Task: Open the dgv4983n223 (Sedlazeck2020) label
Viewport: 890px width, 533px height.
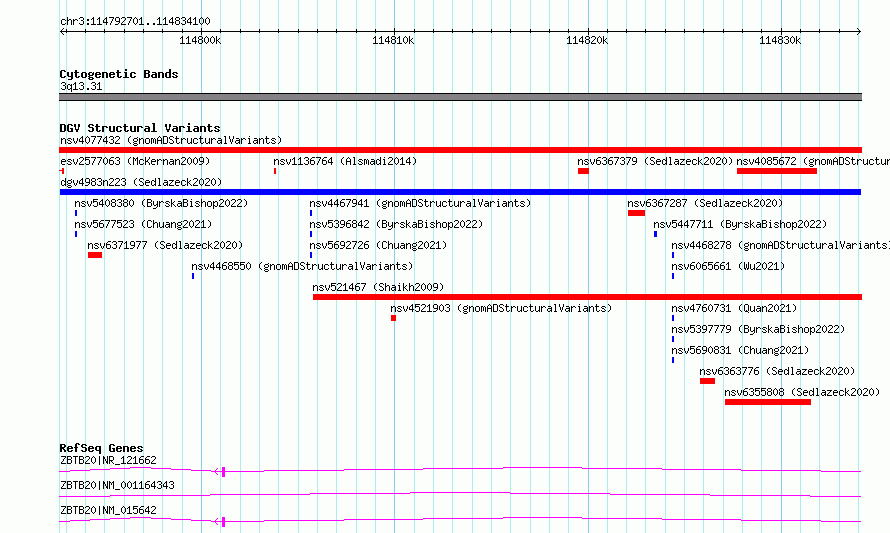Action: (x=141, y=182)
